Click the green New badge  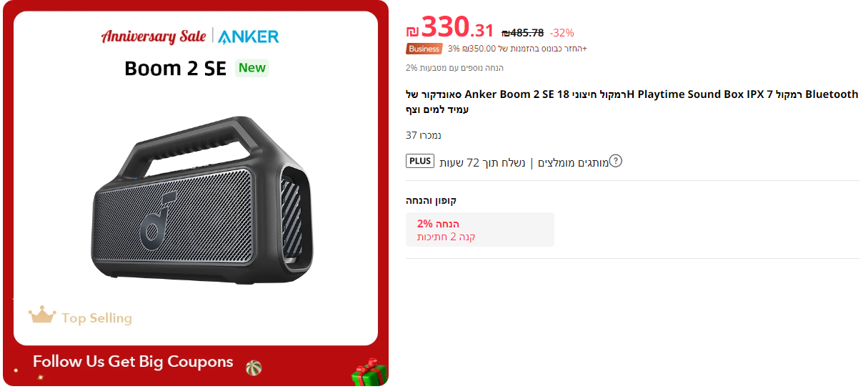(252, 68)
